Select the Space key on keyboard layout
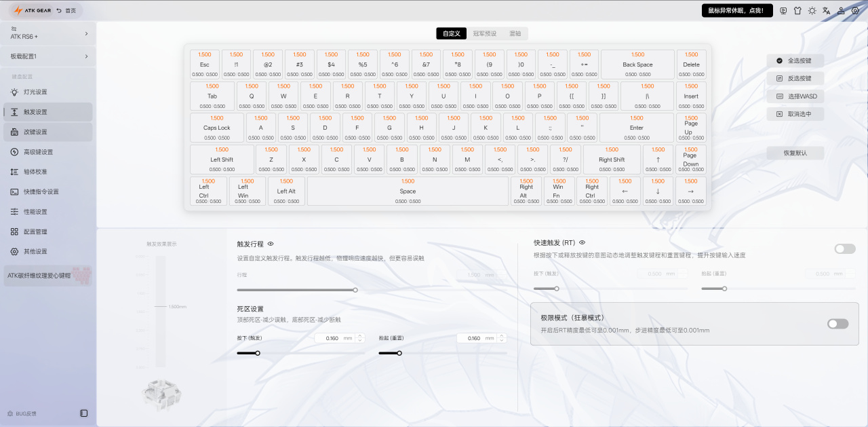868x427 pixels. 408,191
